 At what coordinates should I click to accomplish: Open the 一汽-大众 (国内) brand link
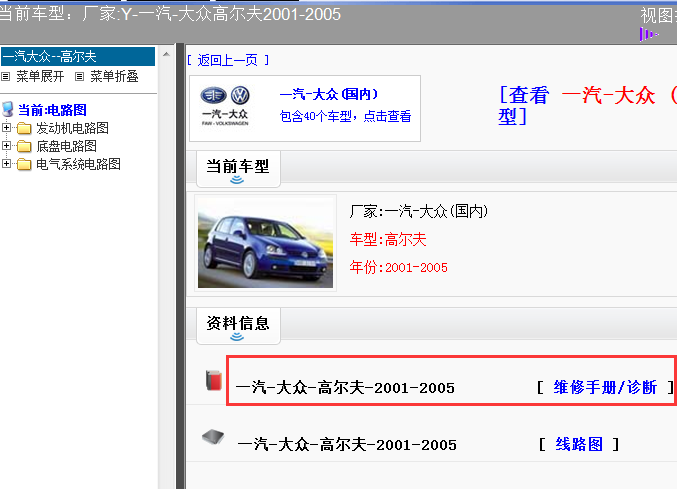[x=329, y=94]
